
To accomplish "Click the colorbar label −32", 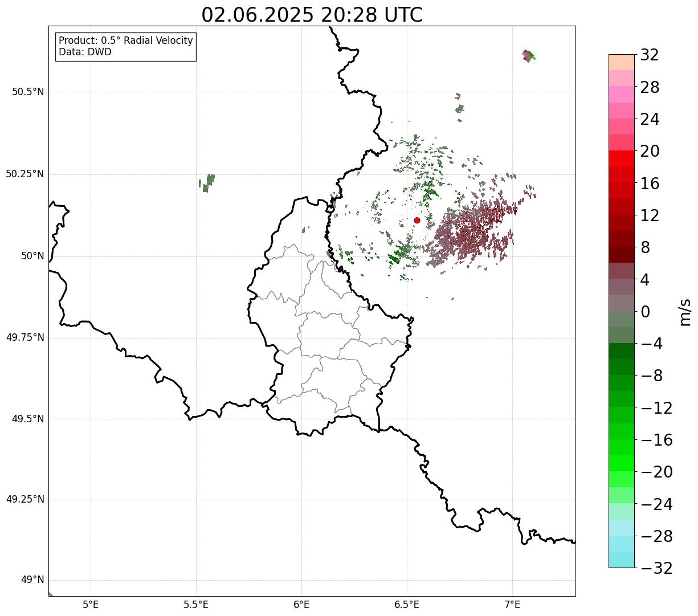I will tap(656, 568).
